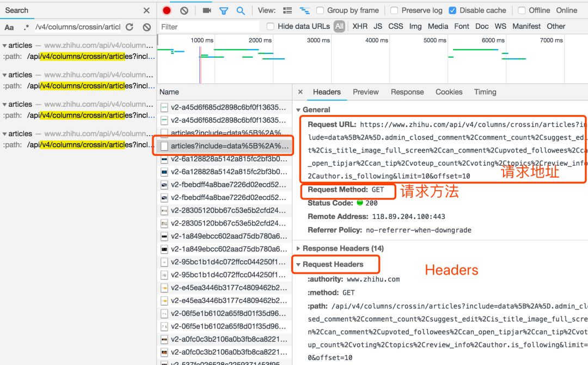The width and height of the screenshot is (588, 365).
Task: Switch to the Preview tab
Action: pyautogui.click(x=365, y=92)
